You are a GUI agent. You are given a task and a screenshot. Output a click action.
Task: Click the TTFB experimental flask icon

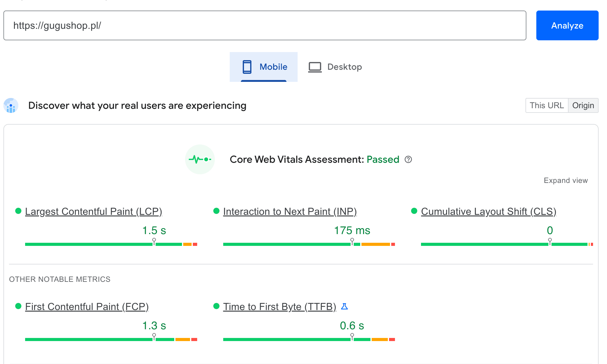(344, 307)
